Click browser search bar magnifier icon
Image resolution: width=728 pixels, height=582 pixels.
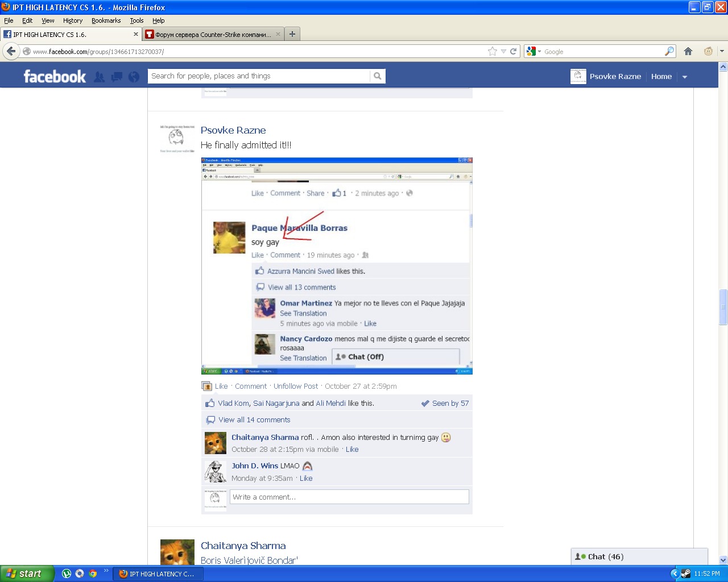point(669,51)
